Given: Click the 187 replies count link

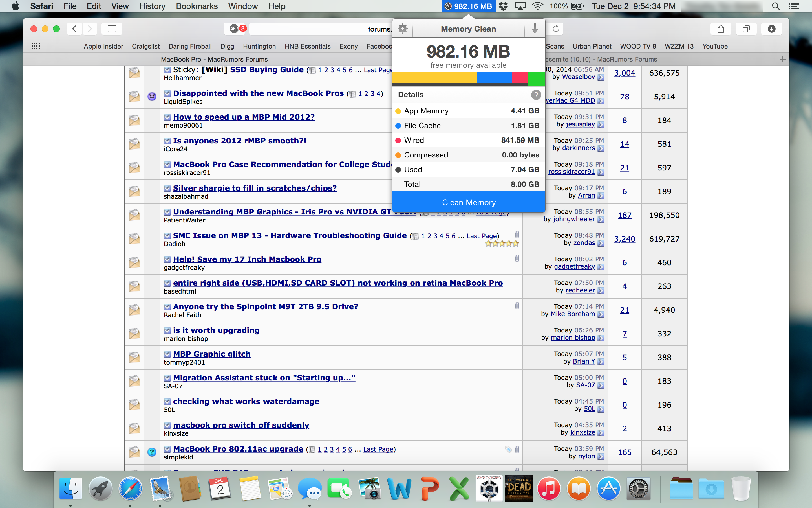Looking at the screenshot, I should (625, 215).
